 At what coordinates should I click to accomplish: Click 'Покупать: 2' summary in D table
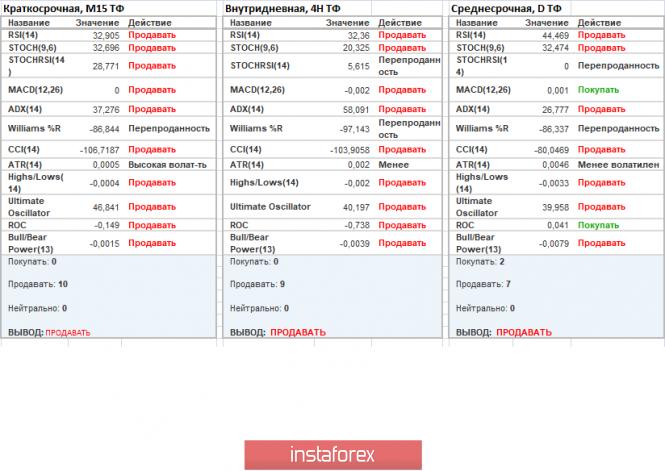tap(480, 262)
